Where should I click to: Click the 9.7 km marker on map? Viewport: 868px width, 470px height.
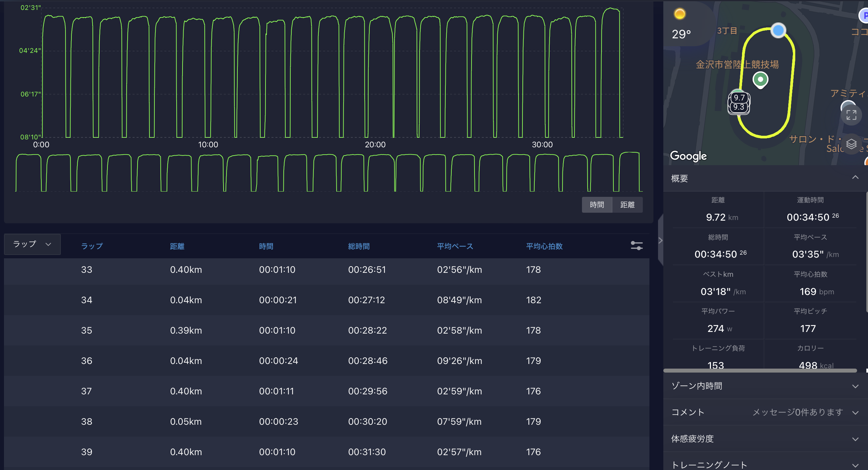[x=739, y=98]
